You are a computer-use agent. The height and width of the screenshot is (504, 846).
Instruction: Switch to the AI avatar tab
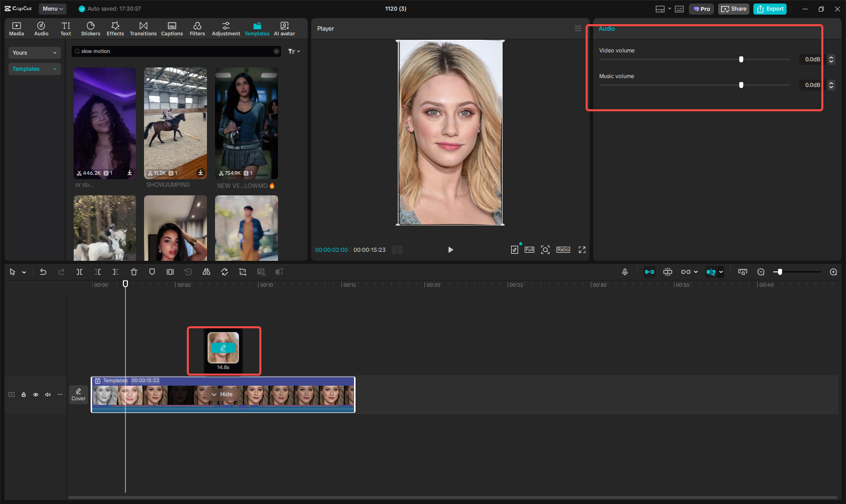pyautogui.click(x=284, y=28)
